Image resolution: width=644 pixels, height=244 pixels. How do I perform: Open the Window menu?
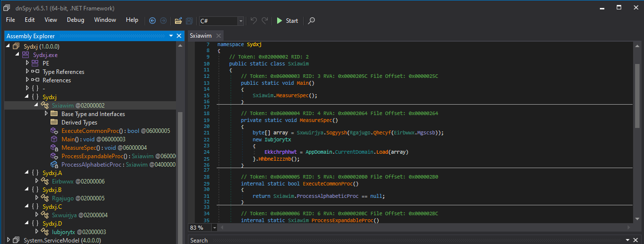(x=105, y=20)
